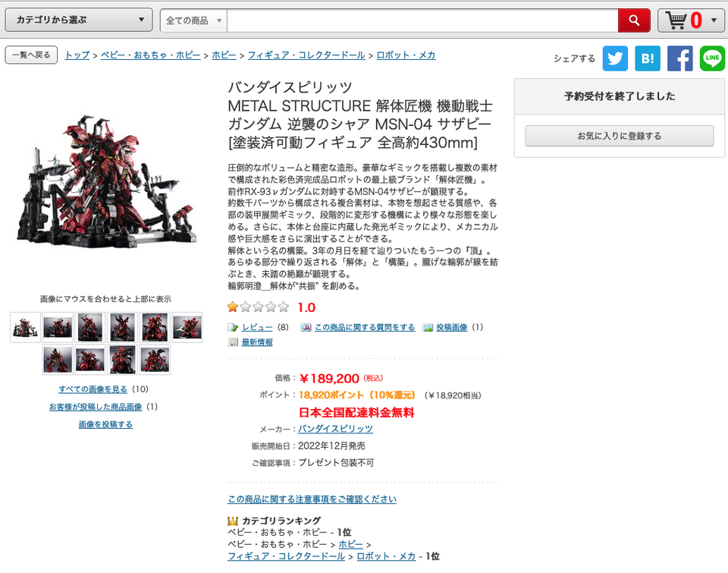The image size is (728, 573).
Task: Click the バンダイスピリッツ maker link
Action: pos(335,429)
